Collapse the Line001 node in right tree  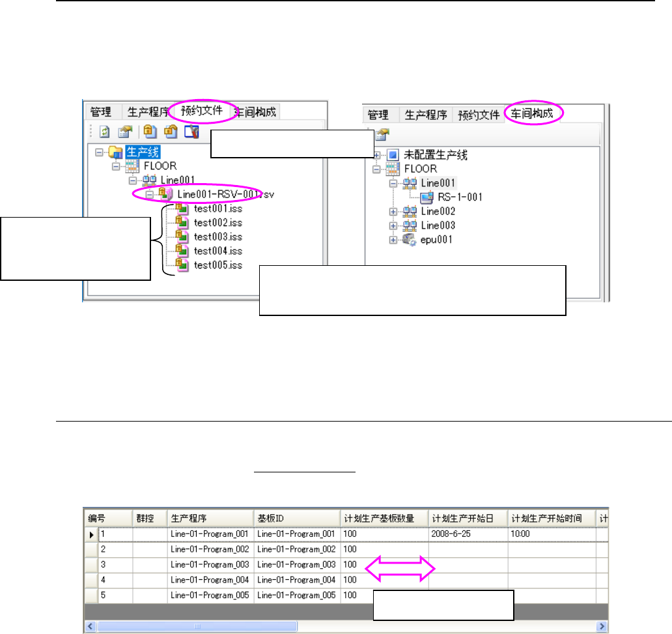pos(393,184)
